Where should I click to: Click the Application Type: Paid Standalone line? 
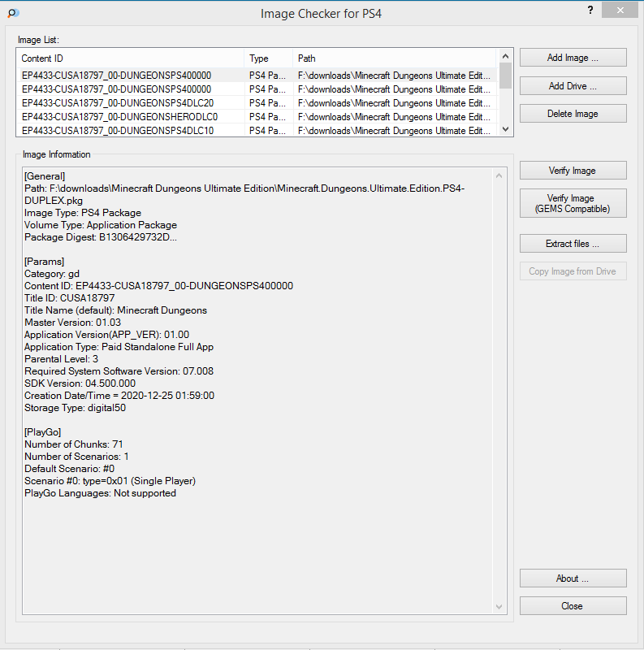[x=119, y=347]
